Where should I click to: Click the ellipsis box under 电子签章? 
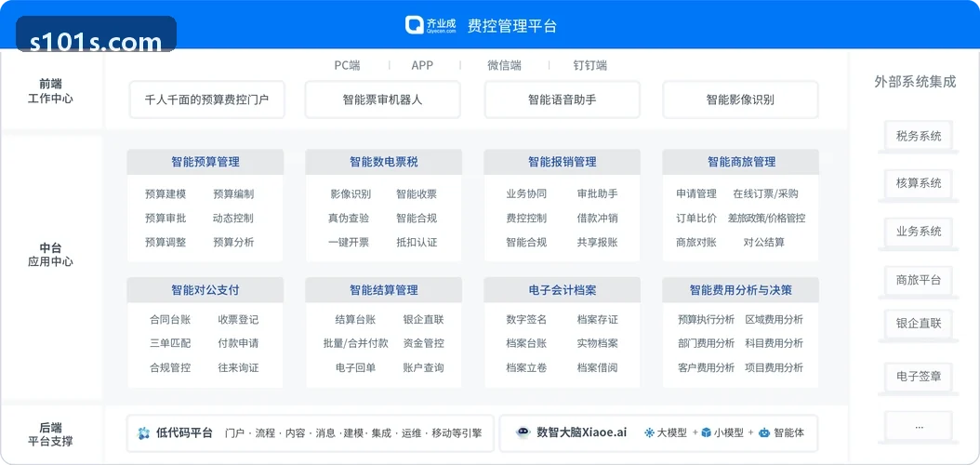pos(918,426)
